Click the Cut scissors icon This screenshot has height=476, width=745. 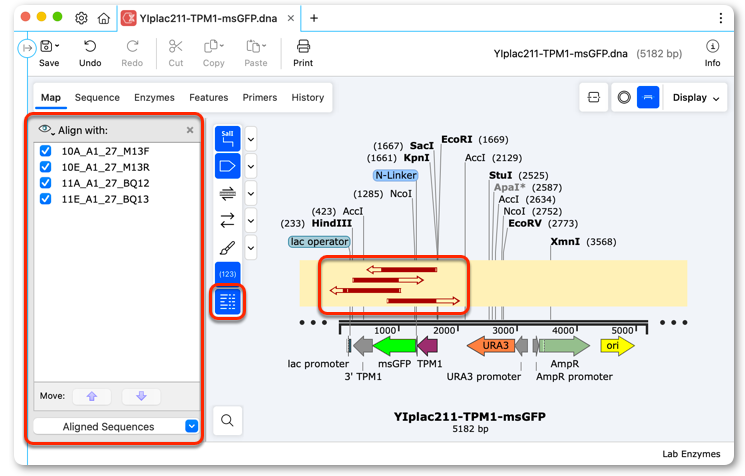[x=175, y=47]
